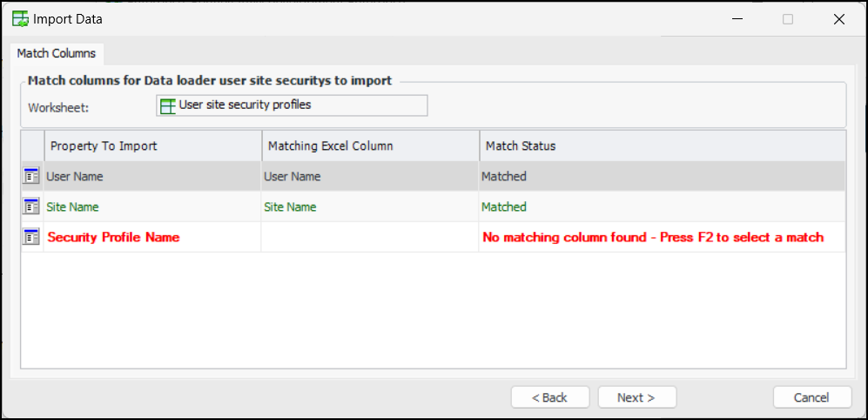Close the Import Data window
Viewport: 868px width, 420px height.
click(838, 19)
